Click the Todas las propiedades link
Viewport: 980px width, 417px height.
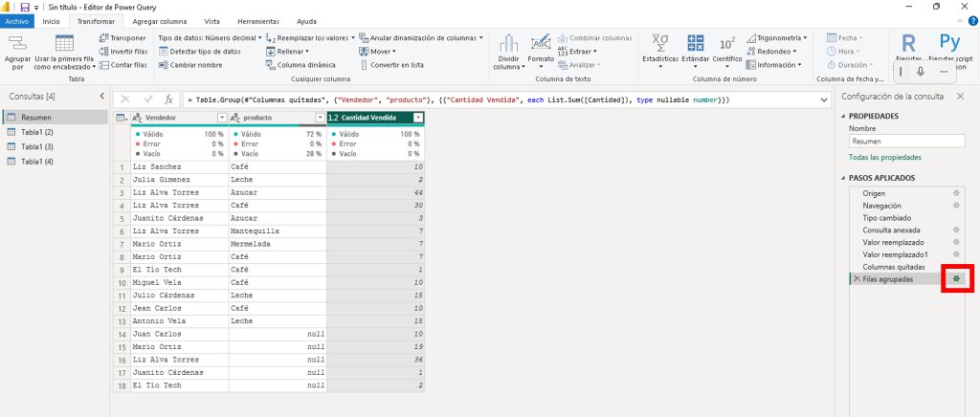point(884,157)
